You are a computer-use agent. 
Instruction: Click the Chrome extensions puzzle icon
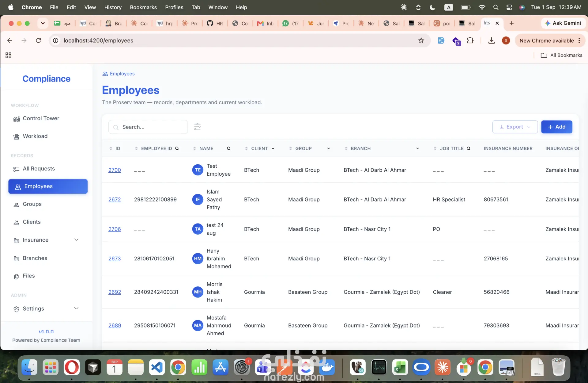click(x=470, y=40)
